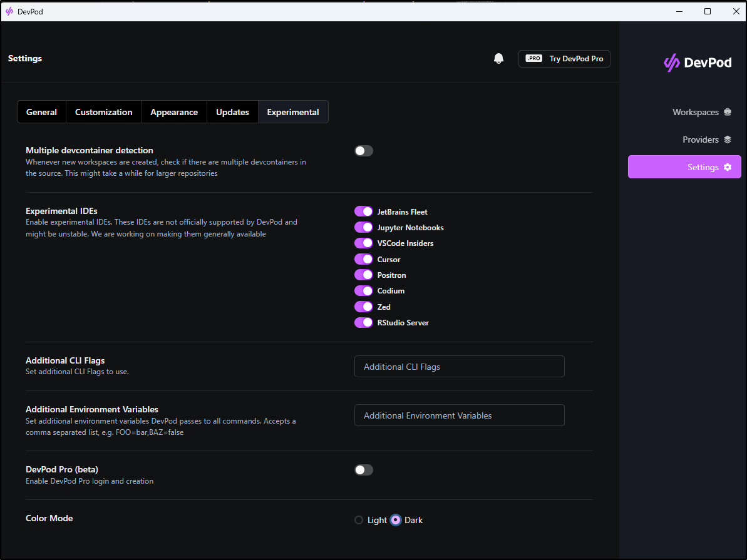Switch to the Appearance tab
This screenshot has height=560, width=747.
pyautogui.click(x=174, y=112)
